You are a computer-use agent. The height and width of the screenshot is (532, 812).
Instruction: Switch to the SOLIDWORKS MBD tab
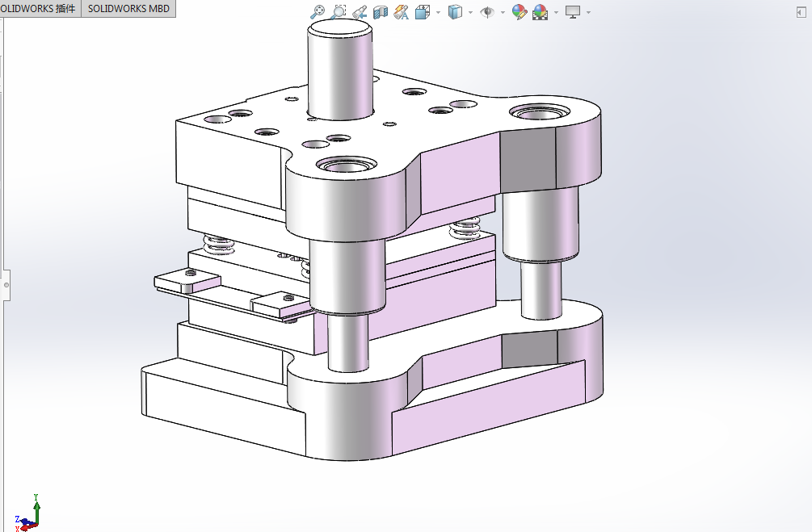pos(128,8)
